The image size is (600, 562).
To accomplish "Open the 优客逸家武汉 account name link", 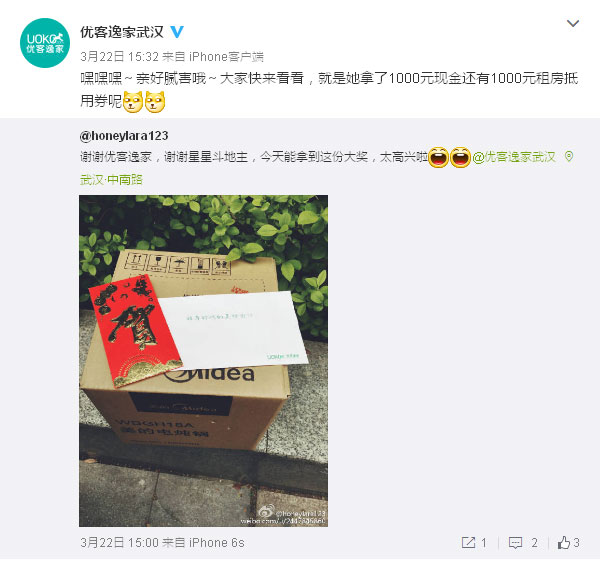I will click(122, 32).
